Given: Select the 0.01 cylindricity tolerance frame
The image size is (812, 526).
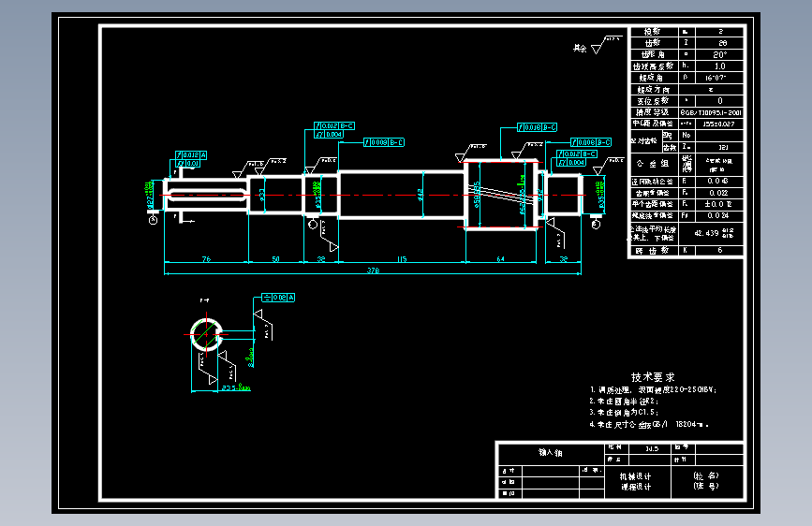Looking at the screenshot, I should click(x=188, y=163).
